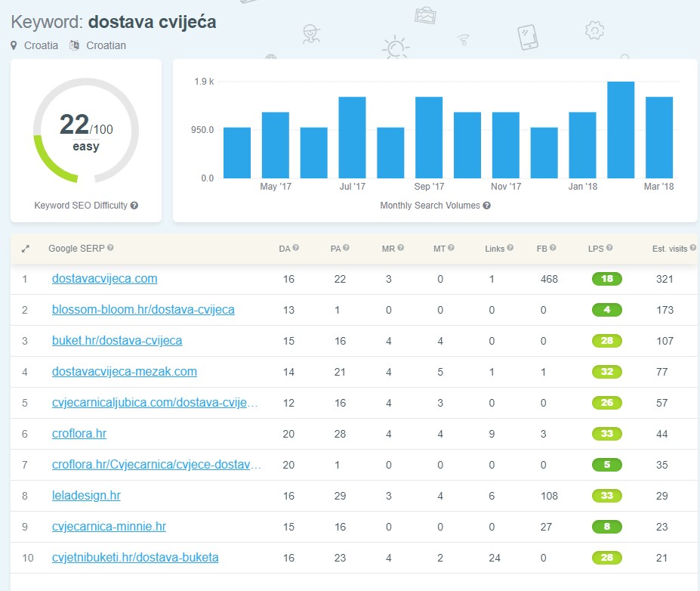
Task: Open dostavacvijeca.com link
Action: (104, 279)
